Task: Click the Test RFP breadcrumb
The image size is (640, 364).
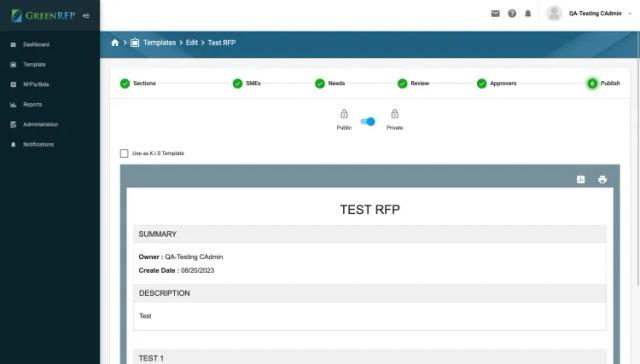Action: pyautogui.click(x=222, y=42)
